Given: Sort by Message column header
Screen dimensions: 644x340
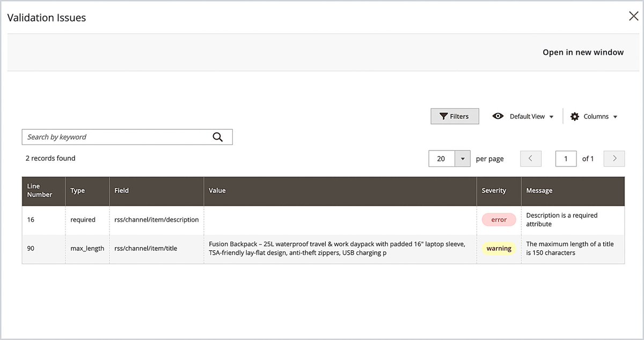Looking at the screenshot, I should 573,191.
